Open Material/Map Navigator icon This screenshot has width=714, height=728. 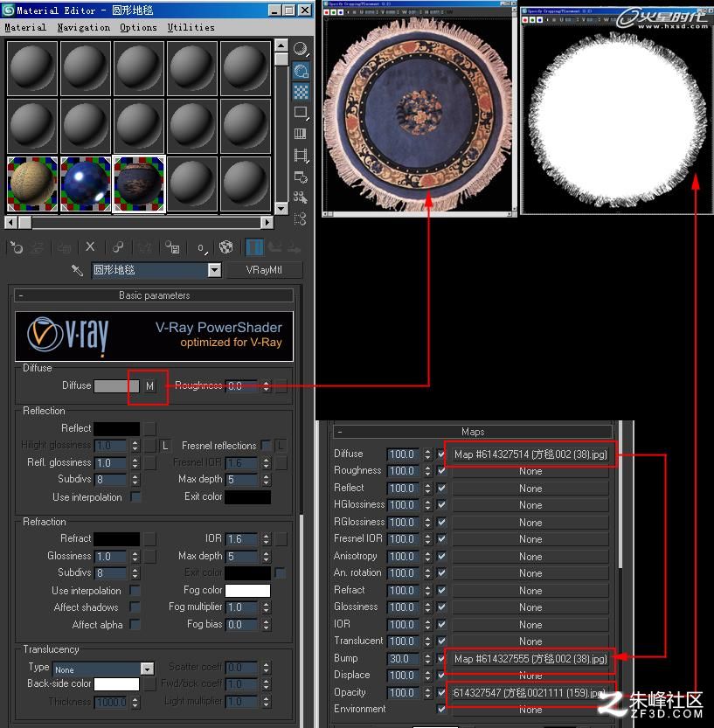[x=301, y=218]
